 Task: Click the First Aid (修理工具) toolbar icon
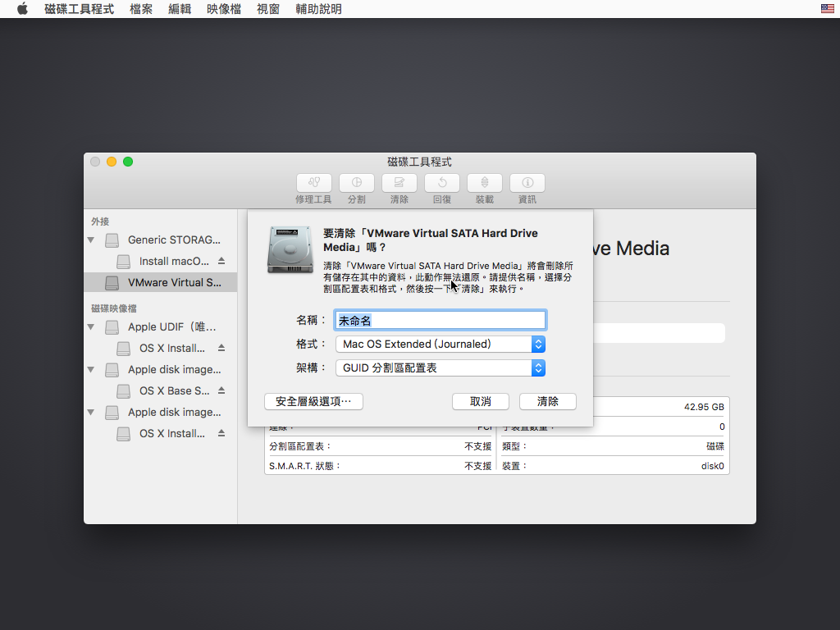314,183
